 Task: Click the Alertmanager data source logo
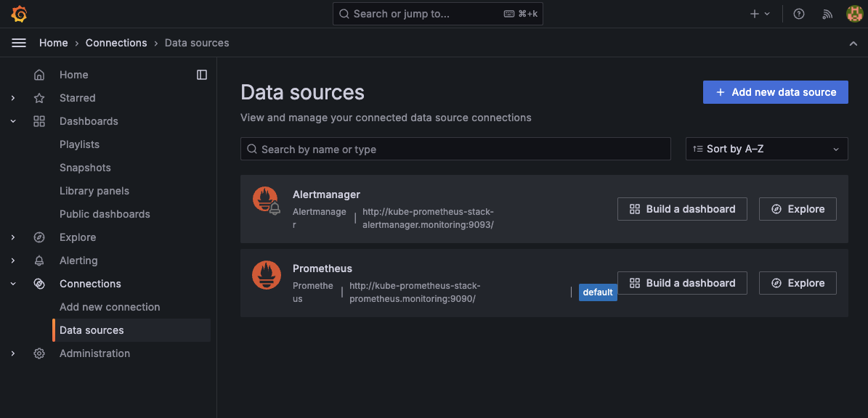265,200
